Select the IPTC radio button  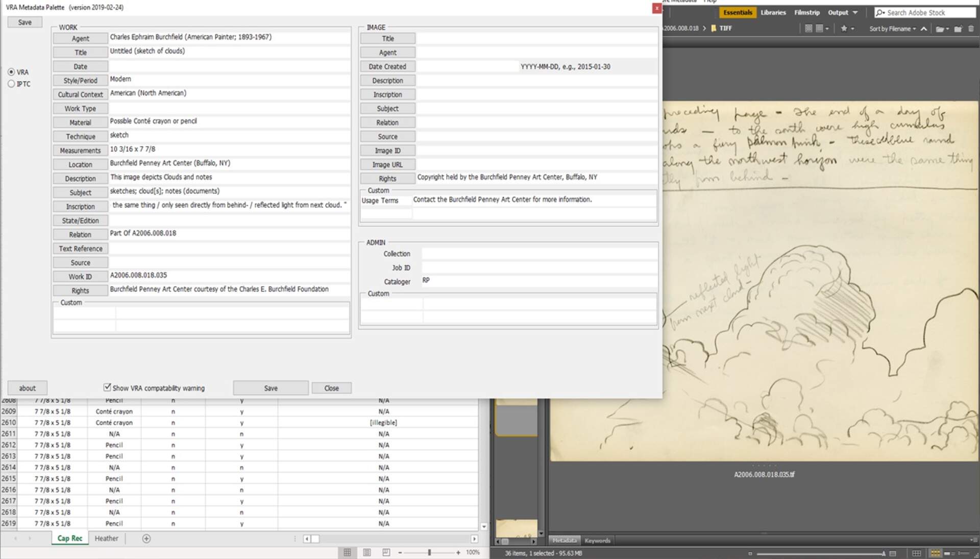(11, 84)
